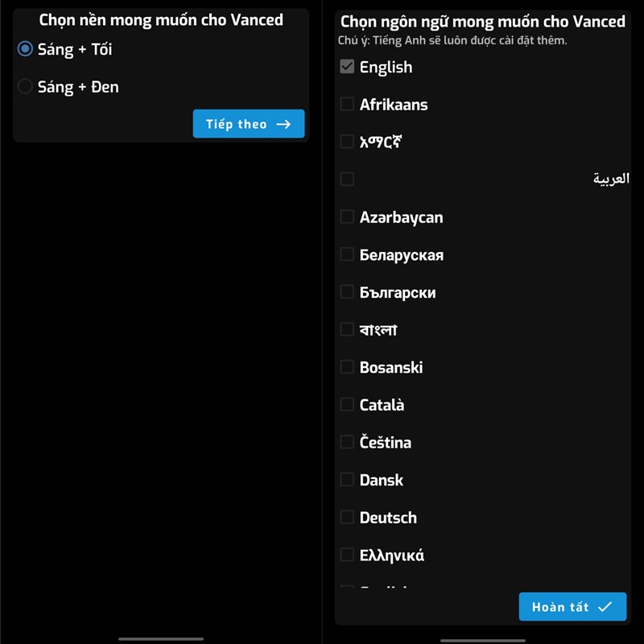Check the Dansk language checkbox
This screenshot has height=644, width=644.
click(x=347, y=480)
